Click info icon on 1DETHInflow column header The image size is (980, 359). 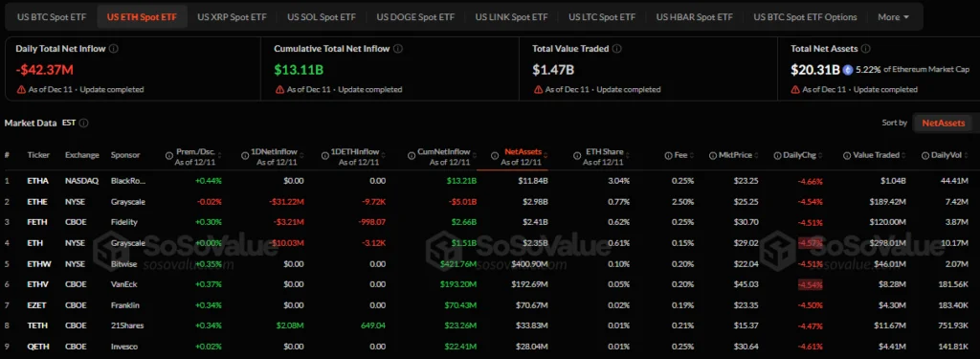tap(325, 155)
